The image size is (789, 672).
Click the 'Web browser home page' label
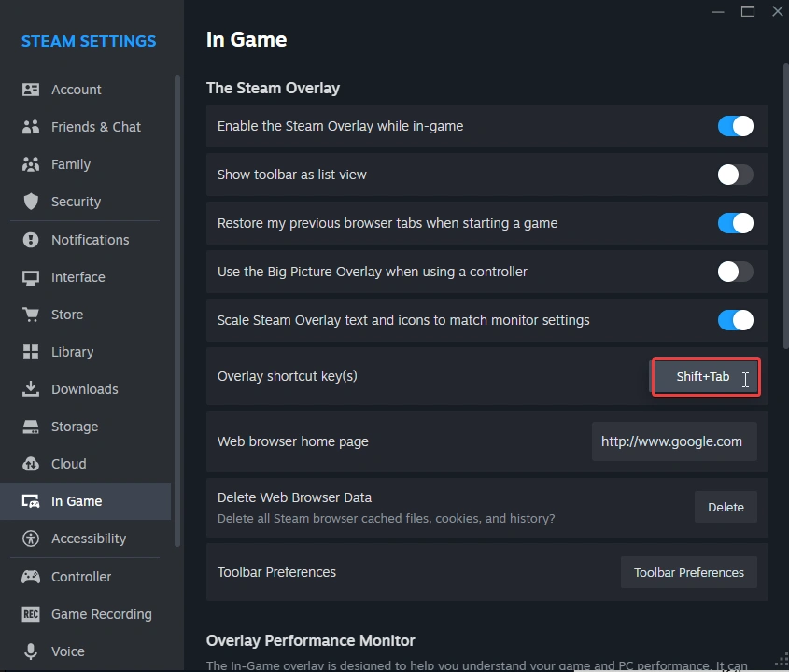(x=293, y=441)
